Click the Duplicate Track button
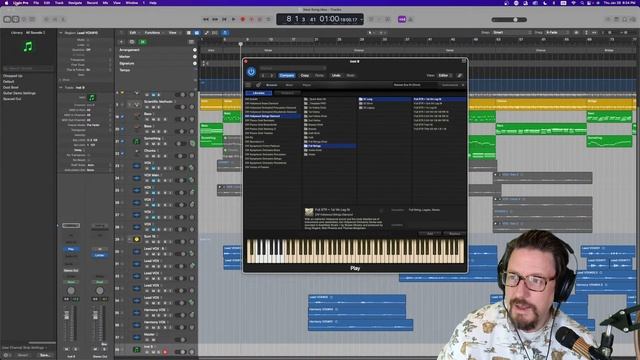 131,42
